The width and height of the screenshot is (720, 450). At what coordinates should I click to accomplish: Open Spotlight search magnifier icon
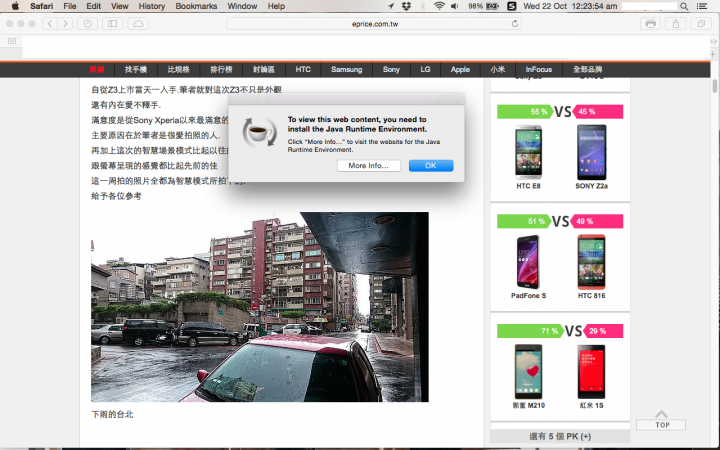684,6
